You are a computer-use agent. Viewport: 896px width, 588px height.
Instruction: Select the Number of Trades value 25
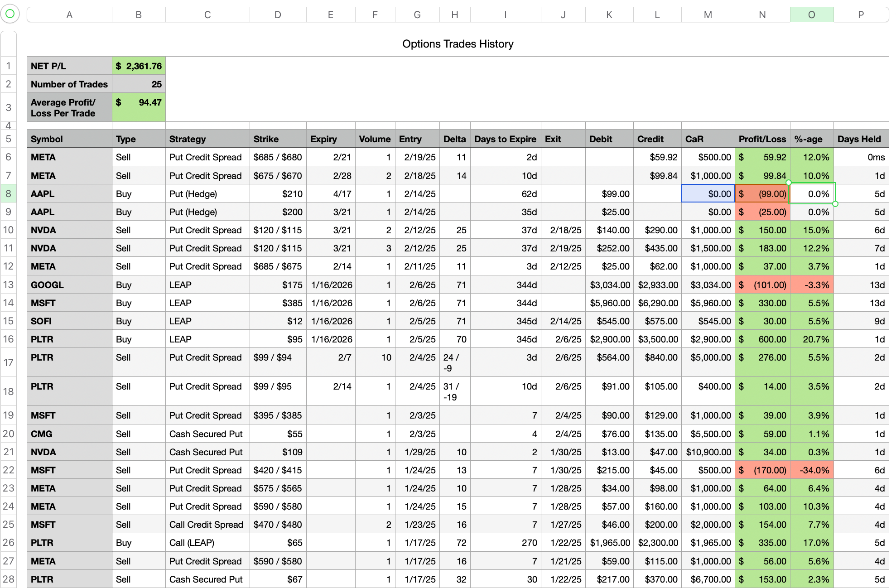click(139, 84)
